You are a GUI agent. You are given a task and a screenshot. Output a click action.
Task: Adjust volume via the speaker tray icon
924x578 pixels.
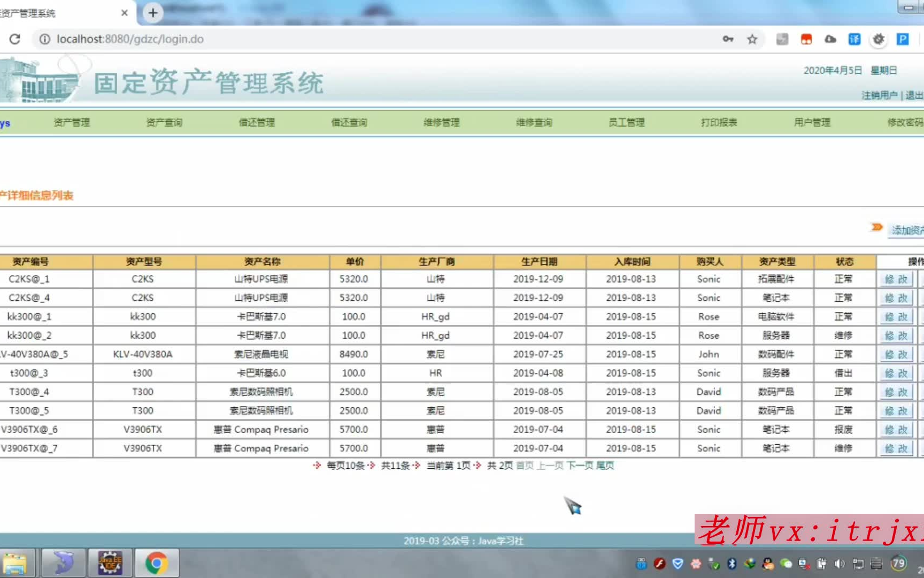[x=838, y=564]
